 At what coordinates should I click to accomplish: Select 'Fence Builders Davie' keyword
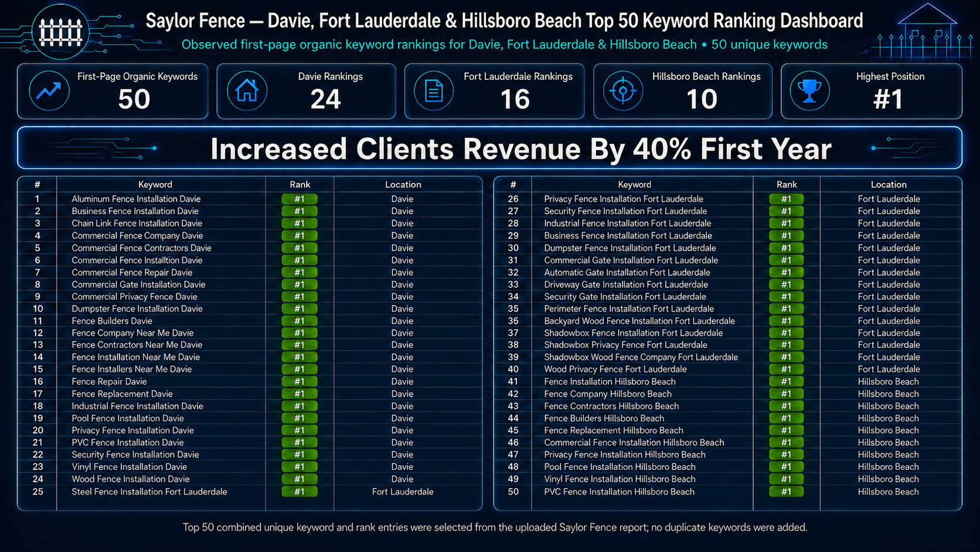click(x=112, y=321)
